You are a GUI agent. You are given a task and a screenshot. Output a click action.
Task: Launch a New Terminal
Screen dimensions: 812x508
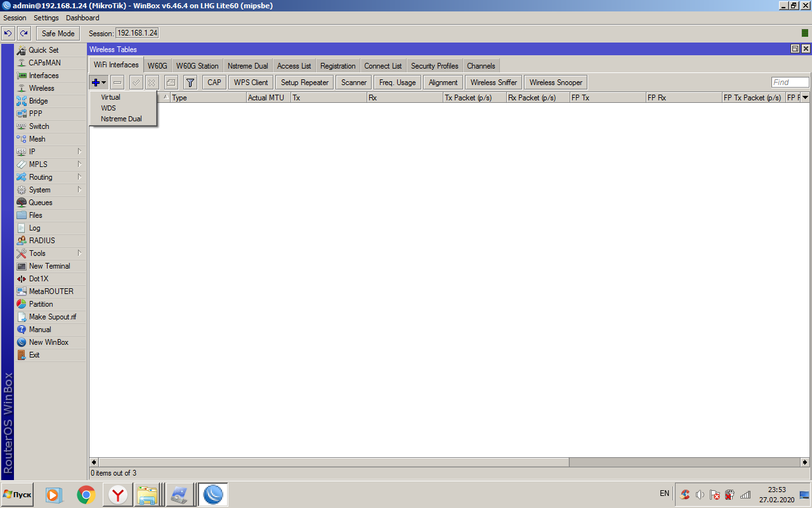tap(50, 266)
